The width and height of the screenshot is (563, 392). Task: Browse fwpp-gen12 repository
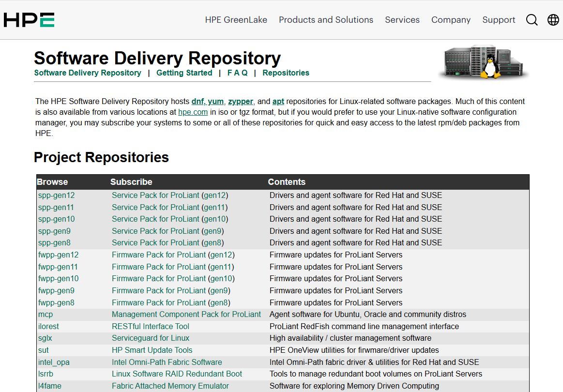tap(58, 255)
